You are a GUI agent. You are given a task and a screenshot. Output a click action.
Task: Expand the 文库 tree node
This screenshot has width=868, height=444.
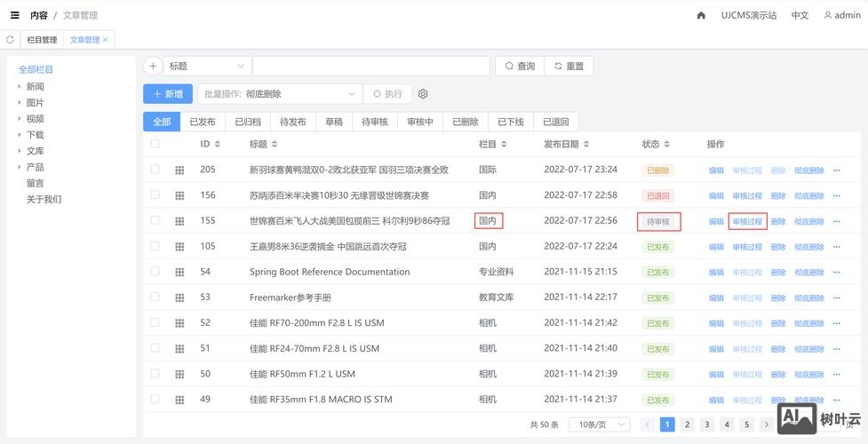(20, 151)
